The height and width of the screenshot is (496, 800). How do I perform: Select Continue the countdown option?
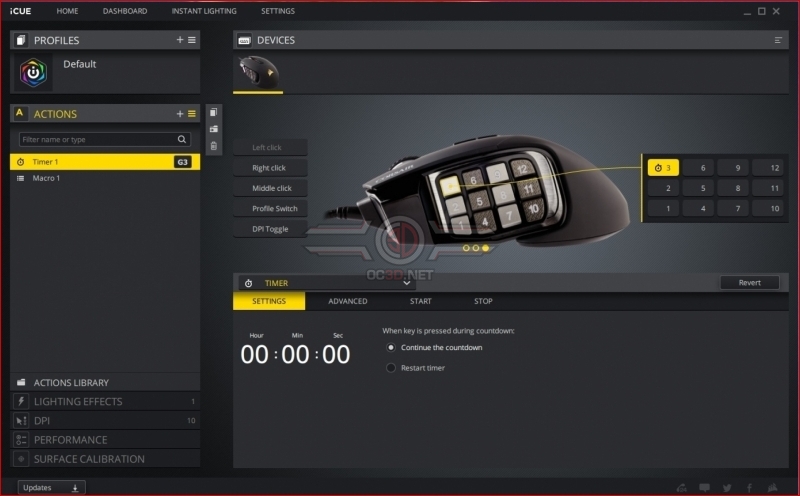click(391, 348)
